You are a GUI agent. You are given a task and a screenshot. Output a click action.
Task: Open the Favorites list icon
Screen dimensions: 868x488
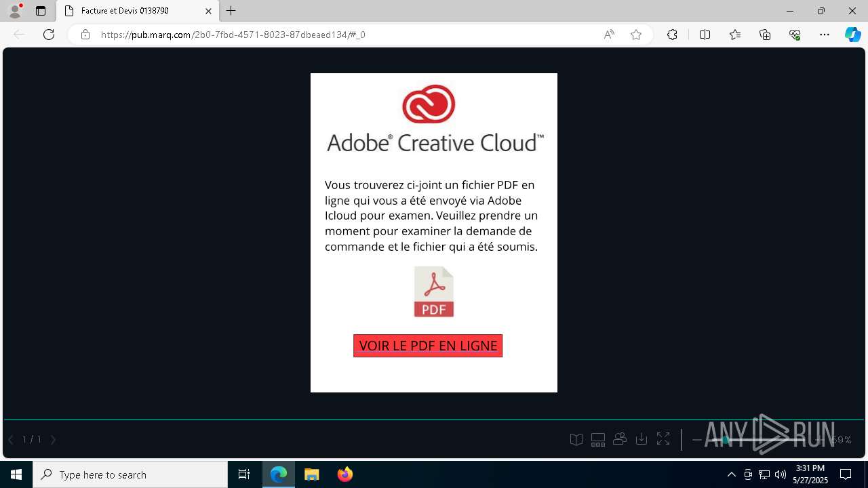tap(735, 35)
